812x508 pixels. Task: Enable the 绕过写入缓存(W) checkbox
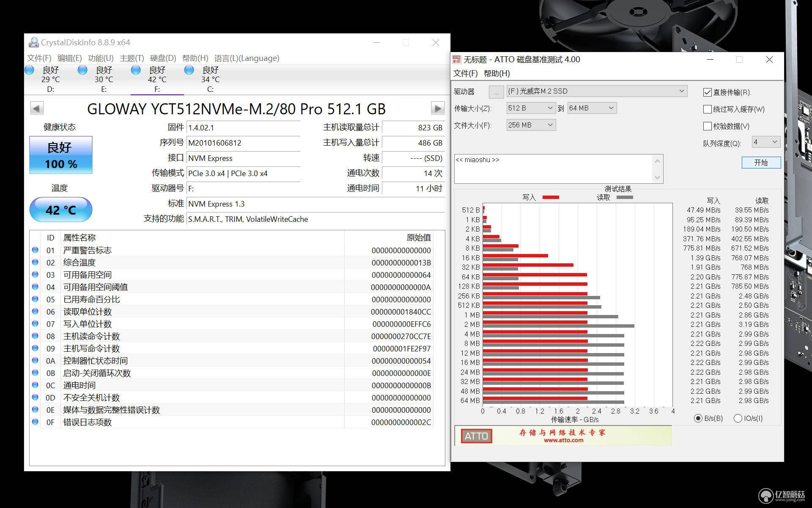pos(707,109)
